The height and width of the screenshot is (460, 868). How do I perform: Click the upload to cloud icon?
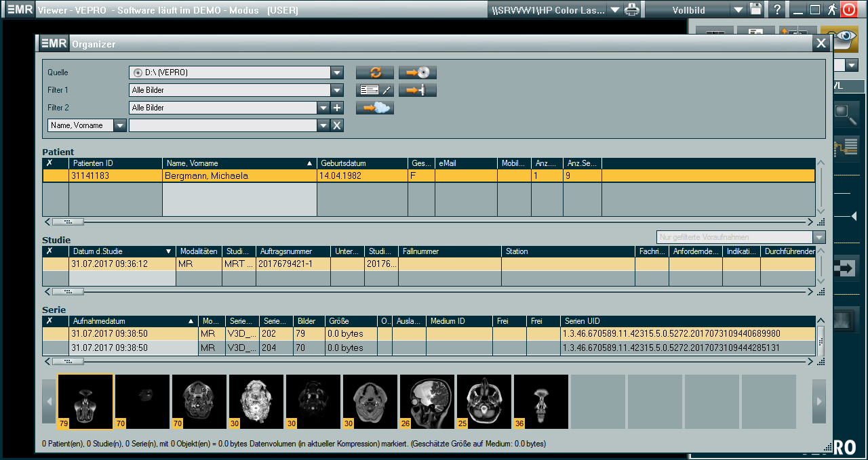(374, 108)
